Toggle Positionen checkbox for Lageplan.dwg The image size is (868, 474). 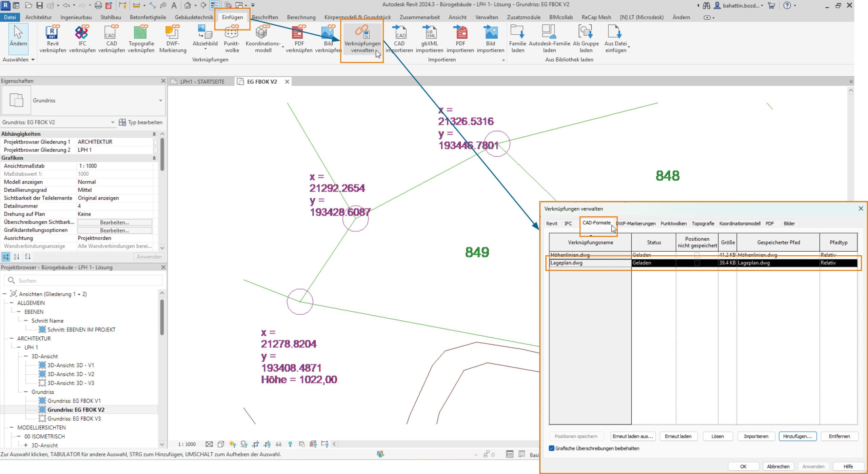[x=697, y=263]
